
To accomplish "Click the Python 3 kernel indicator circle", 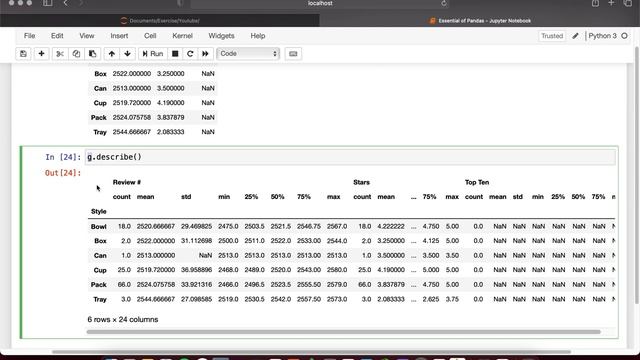I will (x=624, y=36).
